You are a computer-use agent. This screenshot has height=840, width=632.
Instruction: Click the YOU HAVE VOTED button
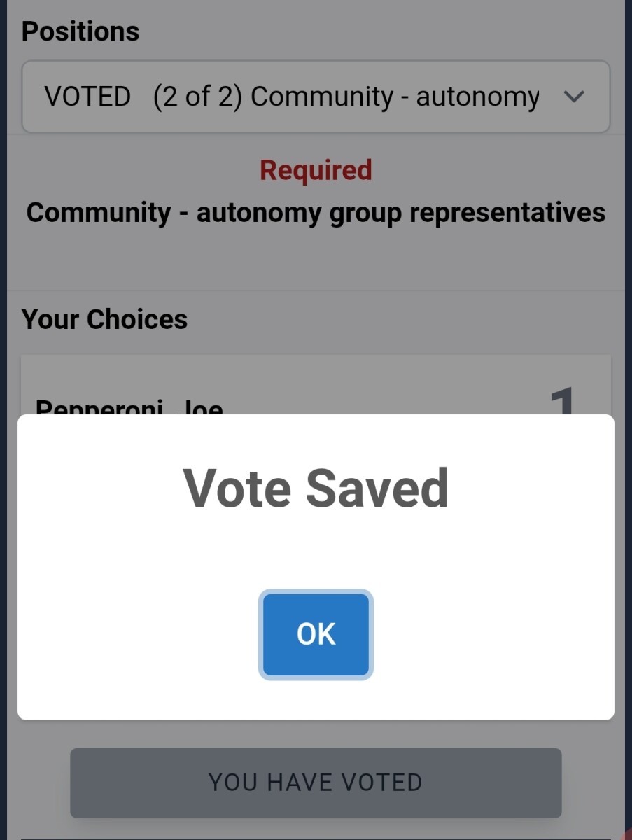pos(316,783)
